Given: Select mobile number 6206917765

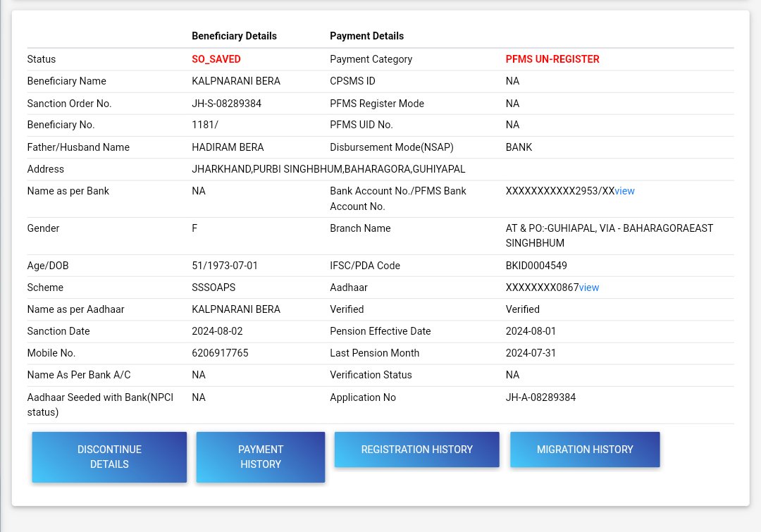Looking at the screenshot, I should tap(220, 353).
